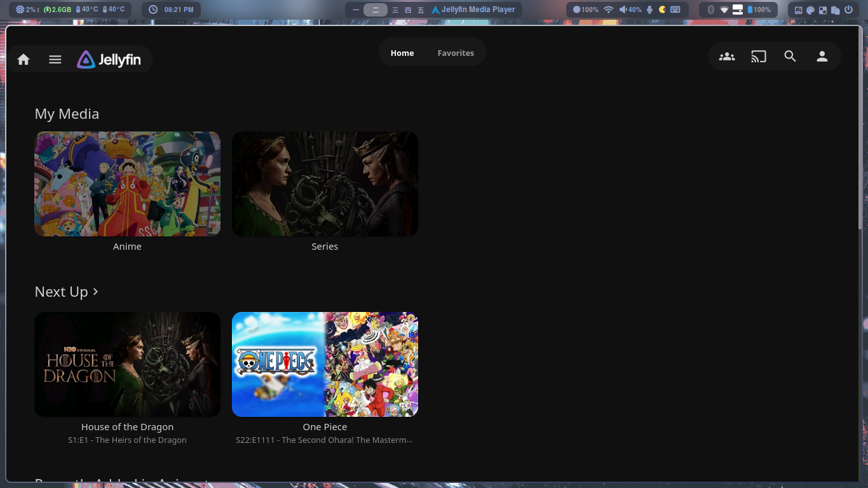Click the One Piece episode S22:E1111 link
Screen dimensions: 868x488
[x=324, y=440]
